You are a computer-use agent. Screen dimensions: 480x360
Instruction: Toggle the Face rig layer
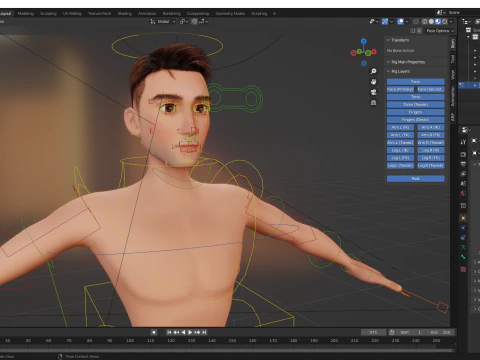click(416, 82)
